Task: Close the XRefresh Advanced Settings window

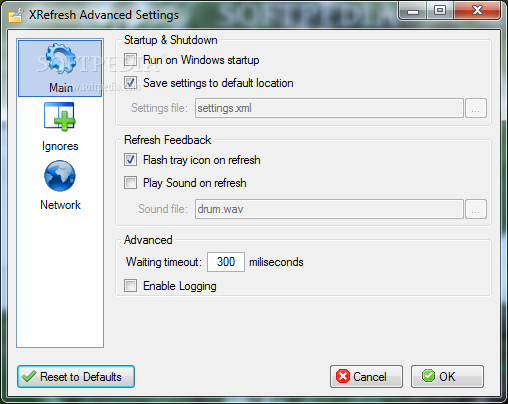Action: (x=477, y=11)
